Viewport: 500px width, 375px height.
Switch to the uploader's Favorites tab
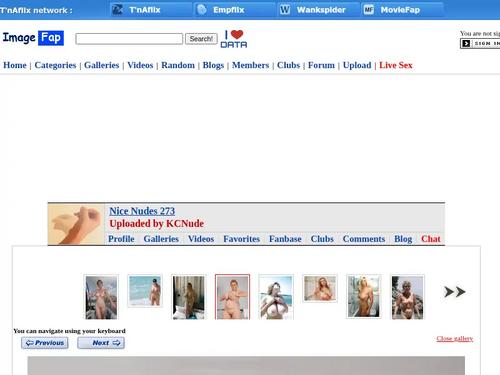coord(241,239)
